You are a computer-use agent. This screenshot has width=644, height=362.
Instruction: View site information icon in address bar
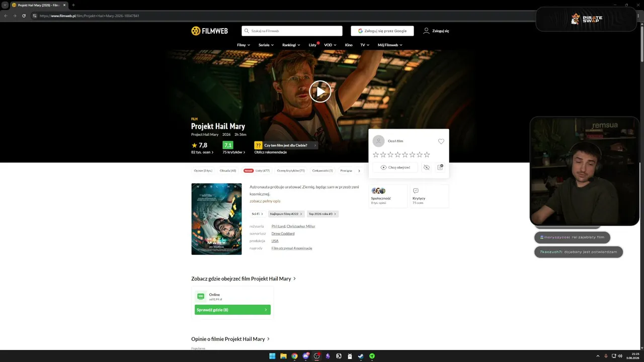coord(35,16)
